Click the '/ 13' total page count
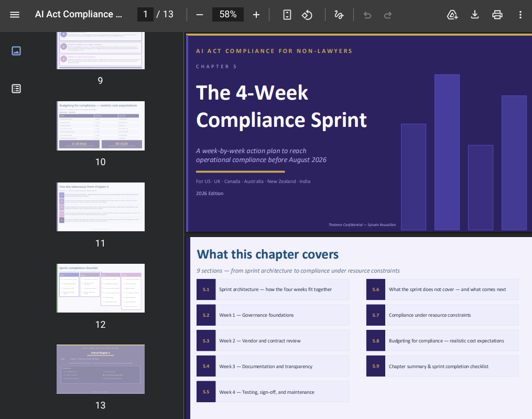 click(165, 14)
